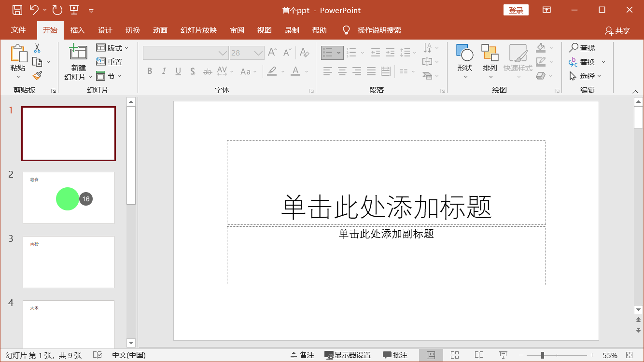Click the search box 操作说明搜索
The width and height of the screenshot is (644, 362).
pos(379,30)
